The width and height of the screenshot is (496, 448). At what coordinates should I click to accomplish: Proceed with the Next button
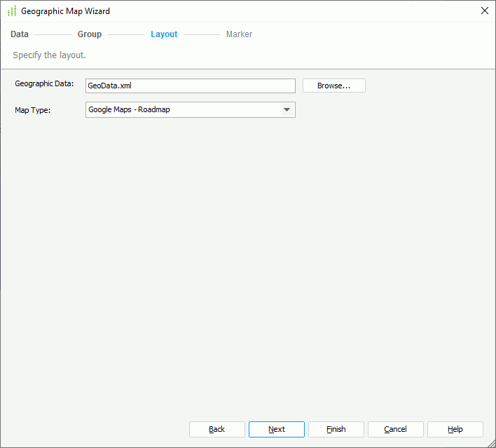click(277, 429)
